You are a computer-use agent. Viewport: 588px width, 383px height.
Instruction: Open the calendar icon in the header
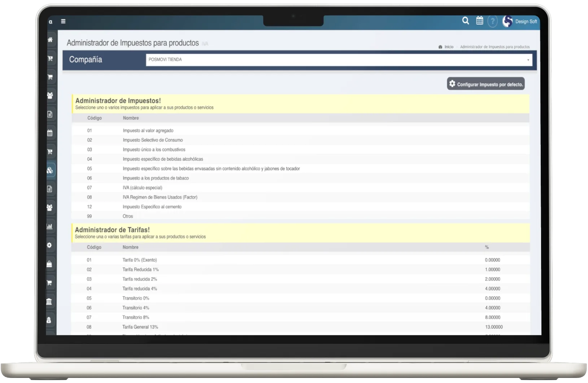pyautogui.click(x=479, y=21)
